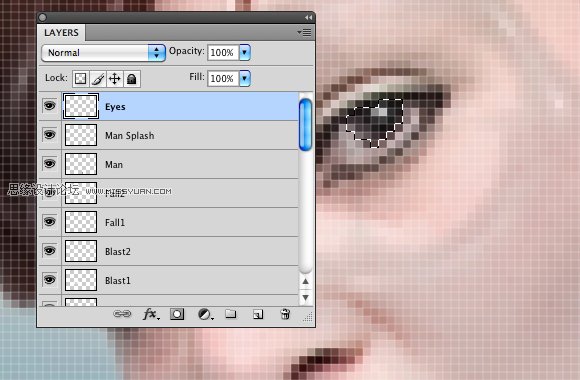Select the Blast1 layer
The height and width of the screenshot is (380, 580).
(169, 280)
